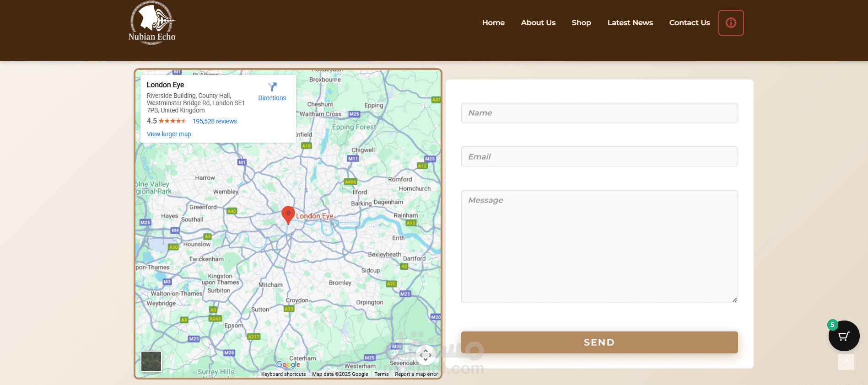The image size is (868, 385).
Task: Click the Weybridge label on map
Action: (161, 303)
